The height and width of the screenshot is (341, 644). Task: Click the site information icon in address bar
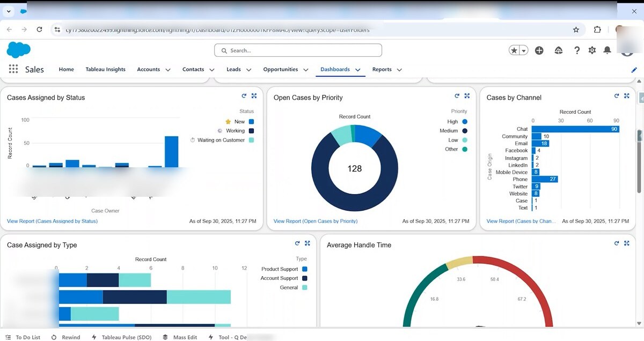click(57, 29)
